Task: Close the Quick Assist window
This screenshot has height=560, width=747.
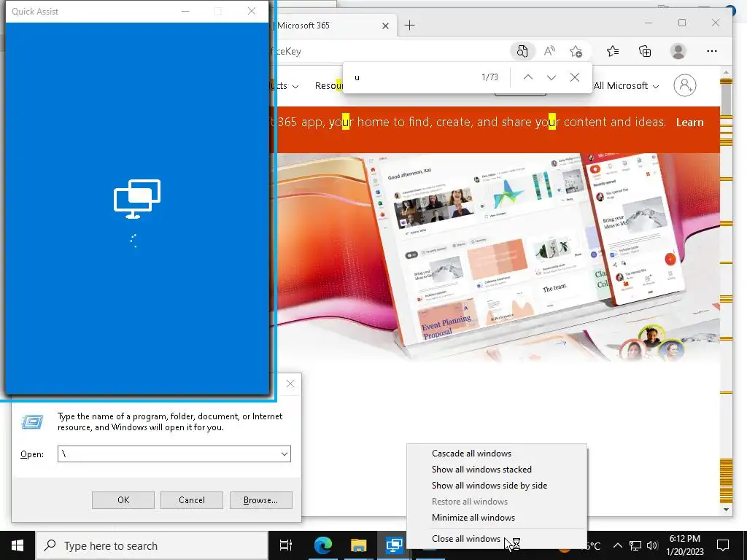Action: 252,11
